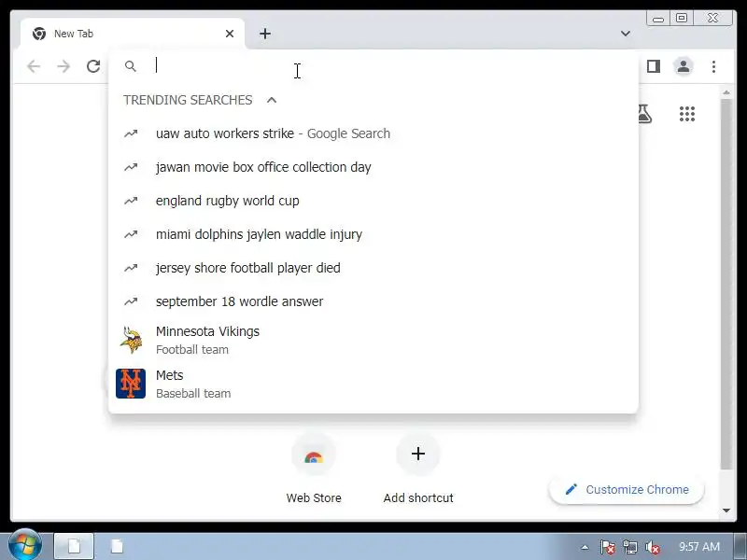Screen dimensions: 747x560
Task: Click the Minnesota Vikings logo thumbnail
Action: [x=131, y=340]
